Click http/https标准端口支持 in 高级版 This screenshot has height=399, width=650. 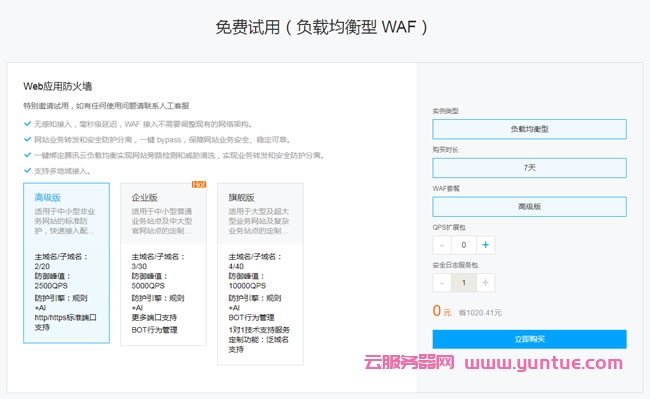pyautogui.click(x=65, y=322)
